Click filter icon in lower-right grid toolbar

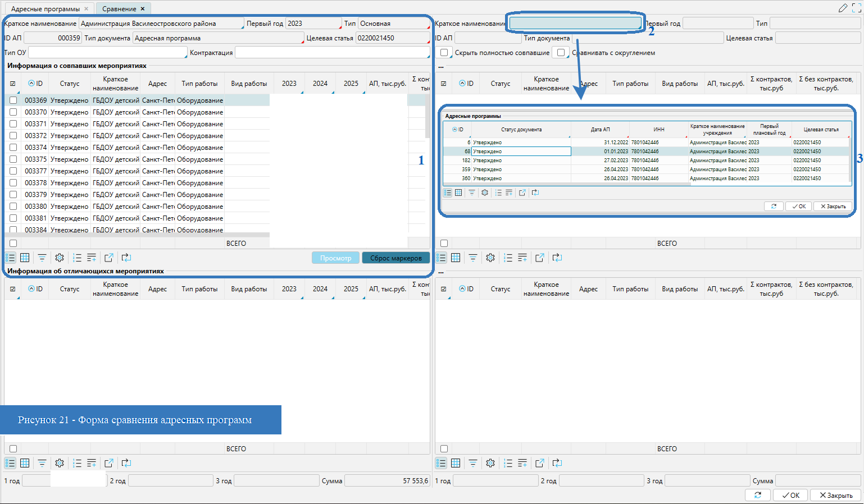tap(473, 463)
